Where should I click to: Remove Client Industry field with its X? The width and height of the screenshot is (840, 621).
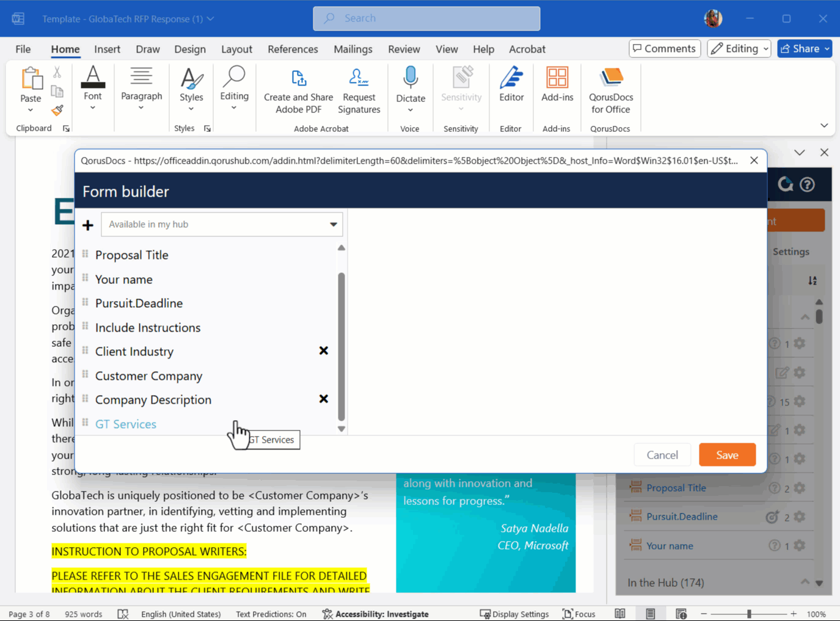click(324, 350)
